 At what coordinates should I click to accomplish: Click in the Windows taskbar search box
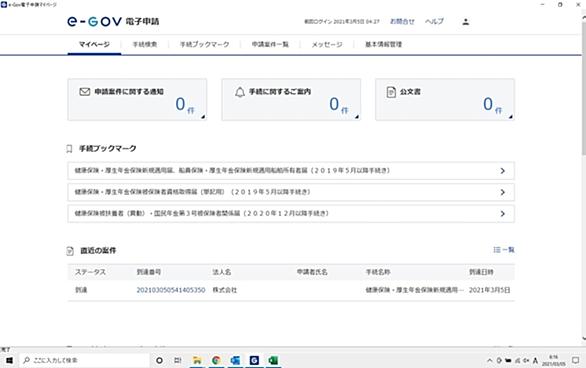84,360
